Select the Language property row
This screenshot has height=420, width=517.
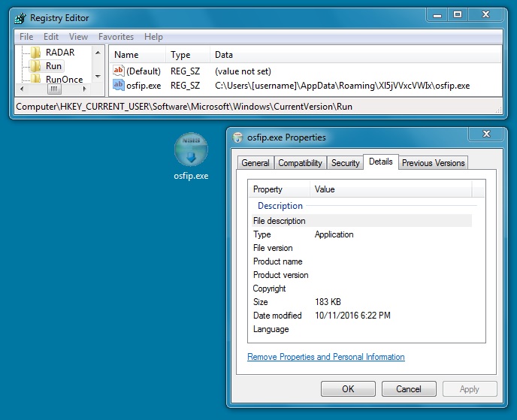(361, 329)
